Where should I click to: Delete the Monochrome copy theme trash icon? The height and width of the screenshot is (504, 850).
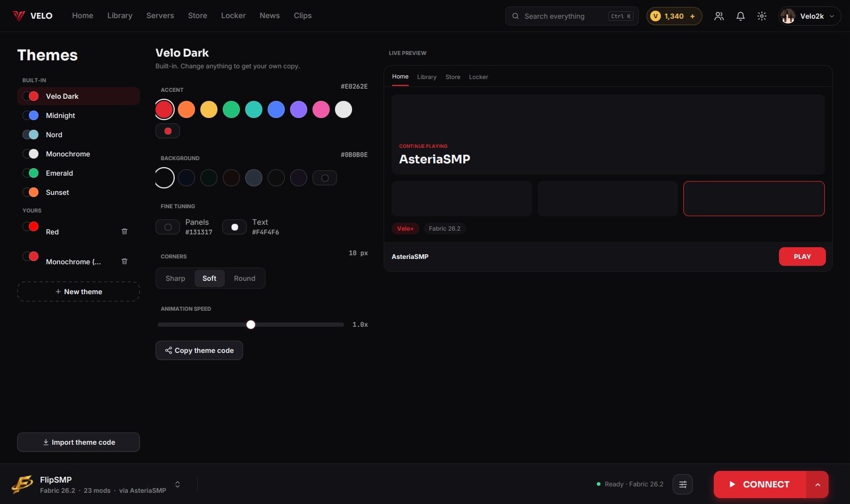(x=124, y=262)
